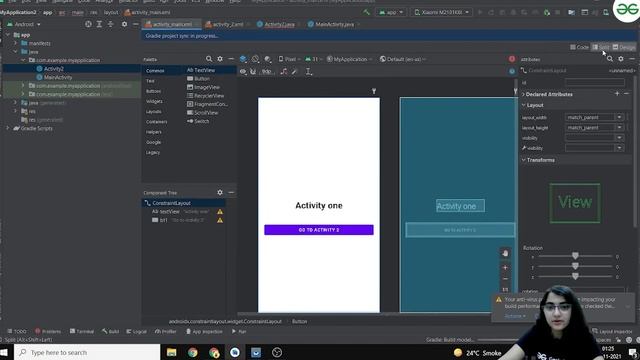This screenshot has width=640, height=360.
Task: Click expand all in project panel
Action: (x=99, y=24)
